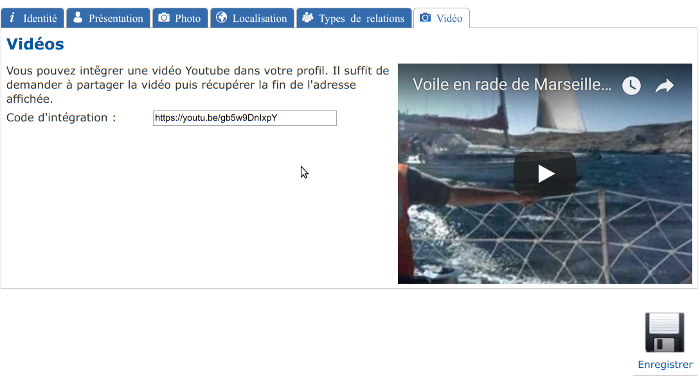The height and width of the screenshot is (391, 700).
Task: Open the video title Voile en rade de Marseille
Action: click(x=512, y=84)
